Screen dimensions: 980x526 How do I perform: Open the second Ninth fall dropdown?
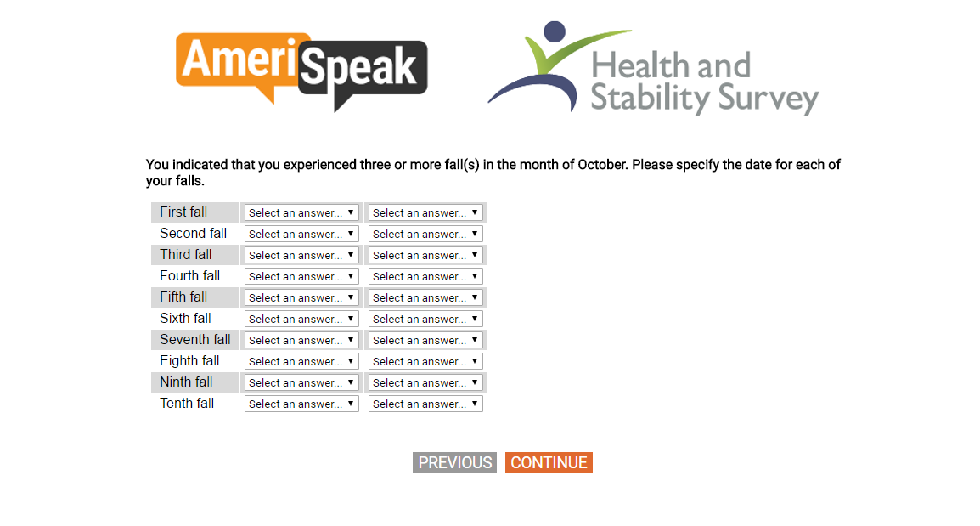pyautogui.click(x=425, y=382)
